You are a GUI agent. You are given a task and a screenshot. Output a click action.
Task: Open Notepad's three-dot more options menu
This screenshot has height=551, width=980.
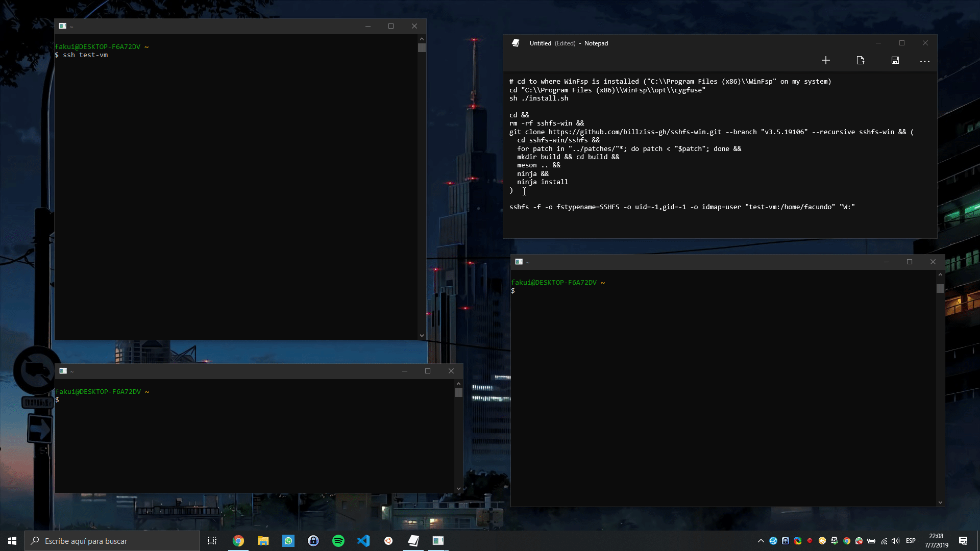(925, 61)
